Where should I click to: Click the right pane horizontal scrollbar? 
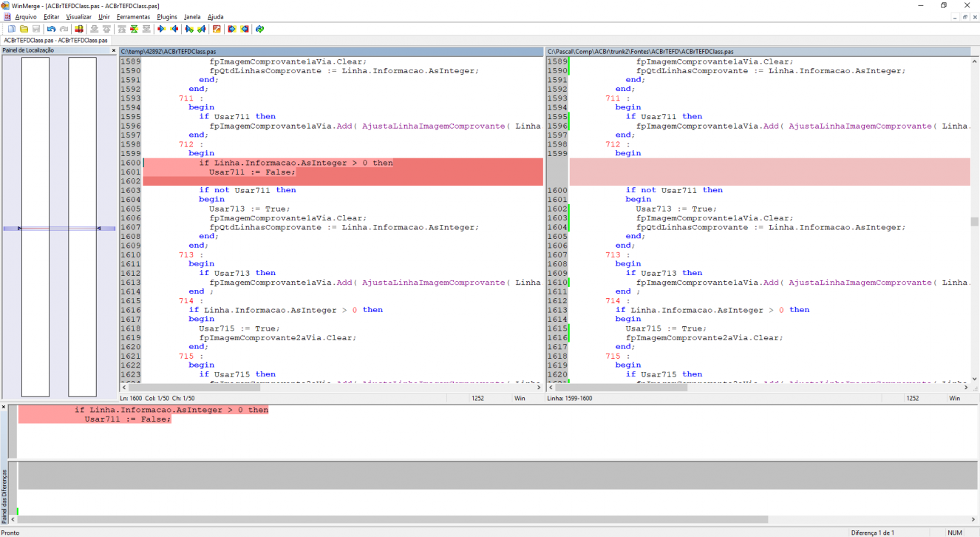click(x=758, y=387)
